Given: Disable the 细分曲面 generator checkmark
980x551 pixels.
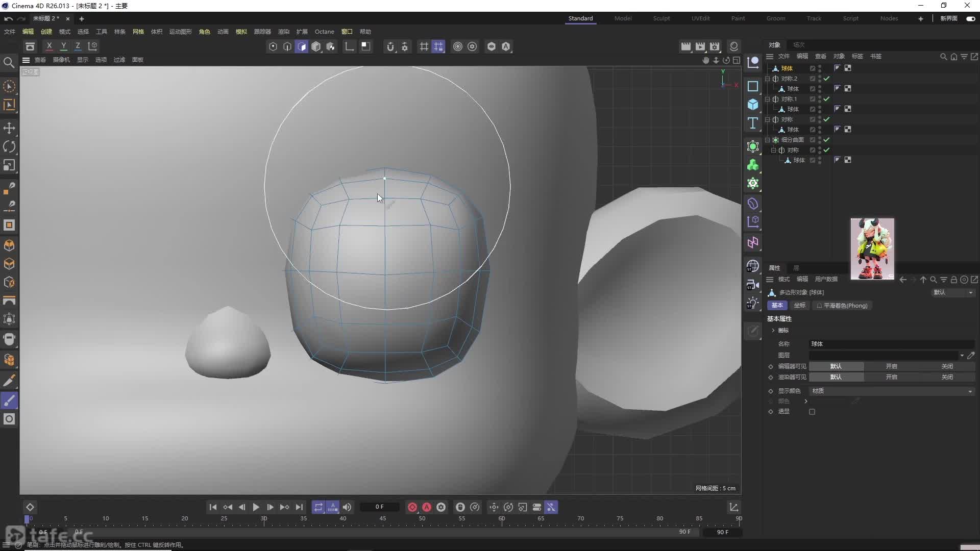Looking at the screenshot, I should point(826,140).
